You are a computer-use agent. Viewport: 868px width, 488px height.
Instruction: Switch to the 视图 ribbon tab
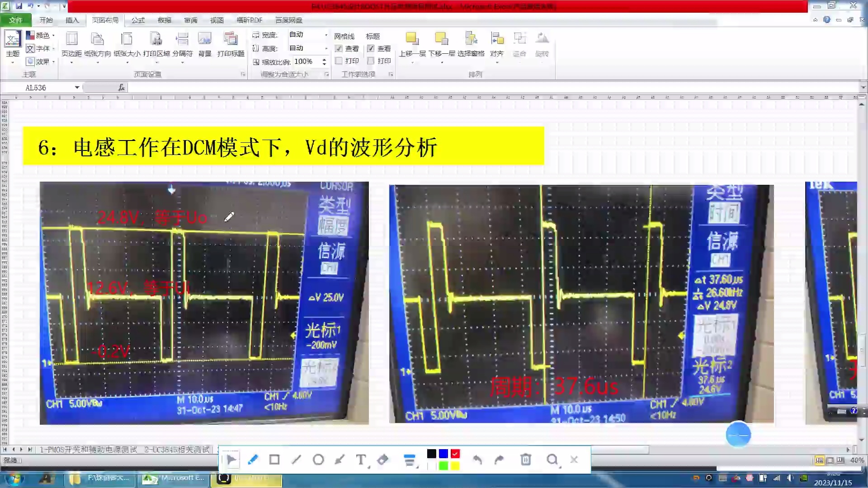coord(217,20)
